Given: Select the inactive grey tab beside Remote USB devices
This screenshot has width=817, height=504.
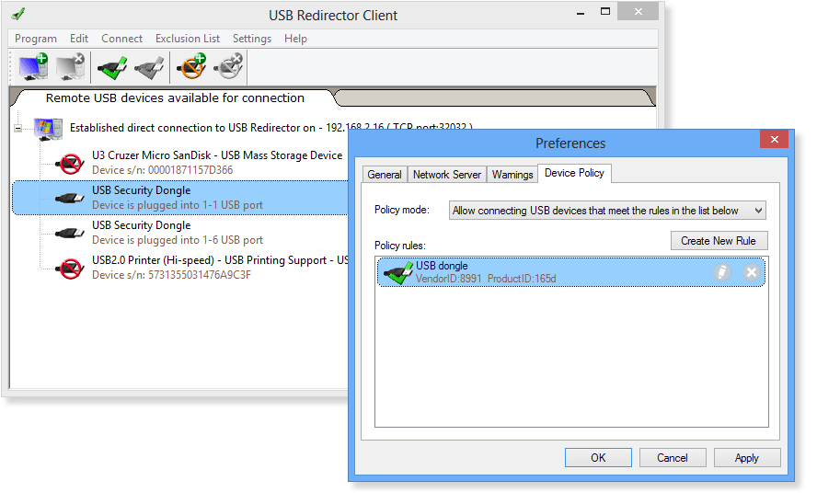Looking at the screenshot, I should click(494, 97).
